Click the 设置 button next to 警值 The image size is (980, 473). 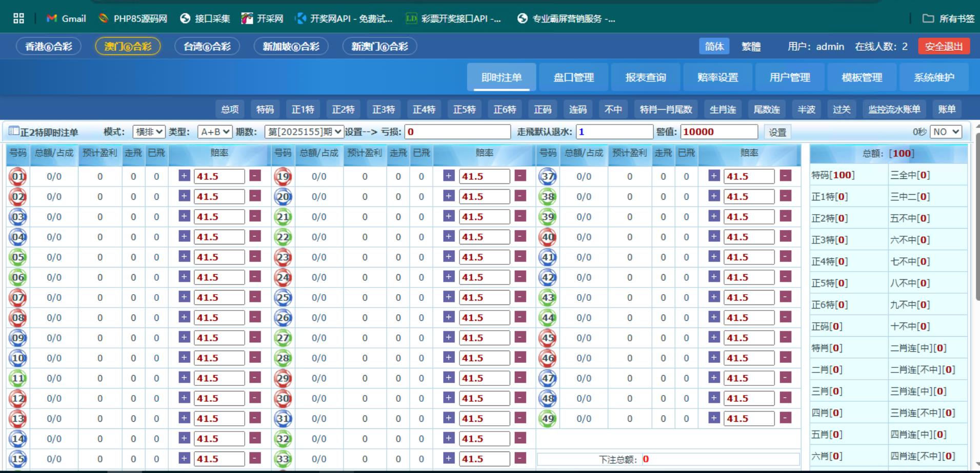tap(777, 132)
